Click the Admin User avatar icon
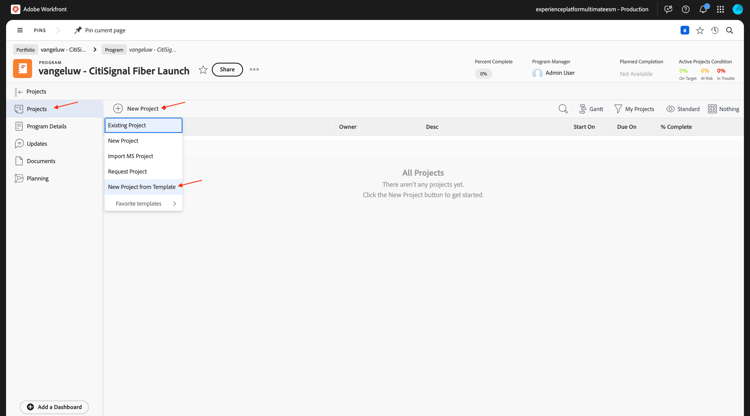750x416 pixels. click(537, 73)
